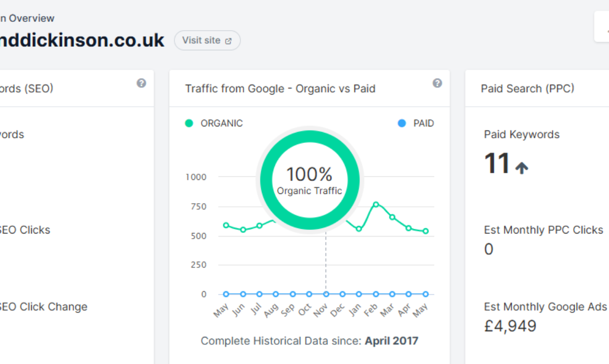
Task: Click the Est Monthly PPC Clicks value
Action: coord(489,249)
